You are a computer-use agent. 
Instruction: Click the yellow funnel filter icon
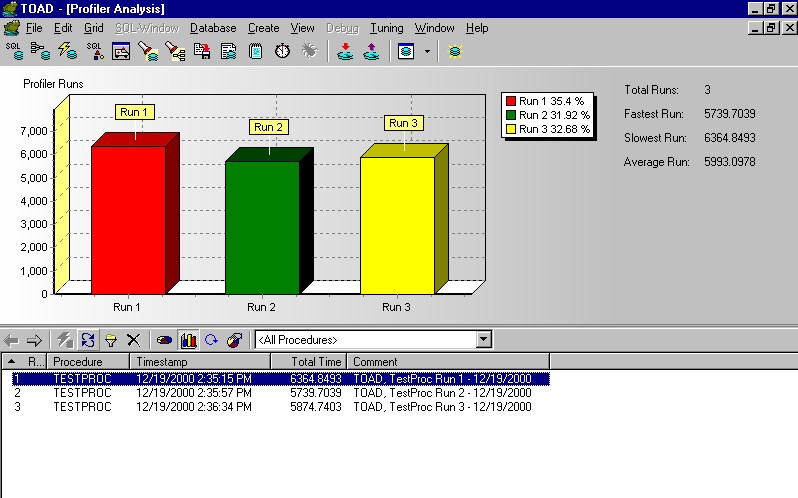[x=110, y=340]
